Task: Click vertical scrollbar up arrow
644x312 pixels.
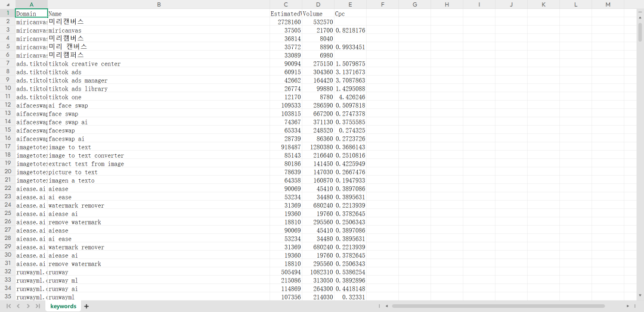Action: pyautogui.click(x=640, y=17)
